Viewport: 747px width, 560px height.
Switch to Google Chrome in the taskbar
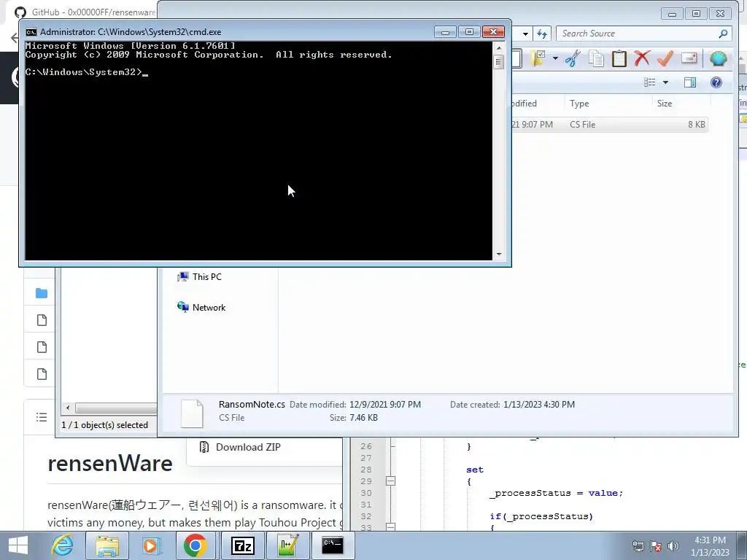coord(196,545)
